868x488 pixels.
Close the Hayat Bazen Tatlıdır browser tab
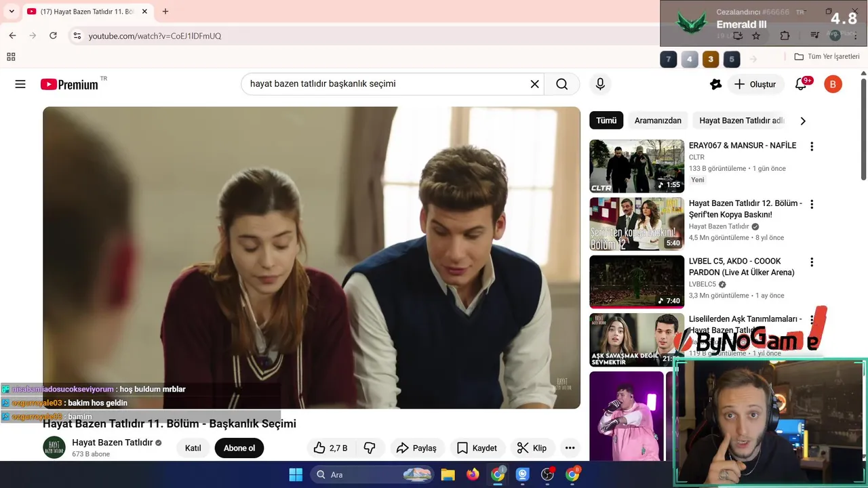[144, 12]
